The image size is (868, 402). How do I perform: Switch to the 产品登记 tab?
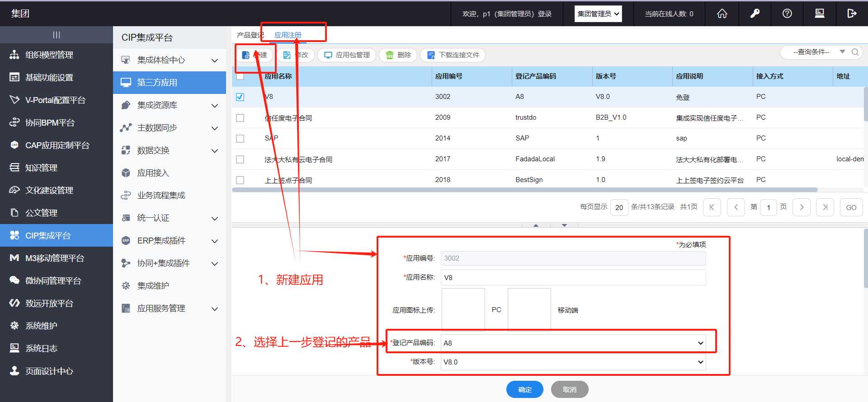click(x=250, y=35)
